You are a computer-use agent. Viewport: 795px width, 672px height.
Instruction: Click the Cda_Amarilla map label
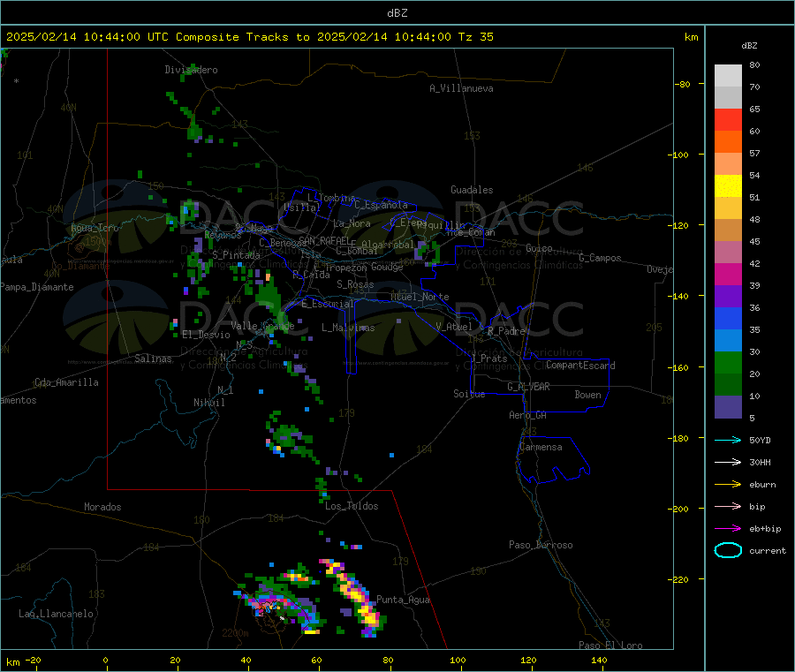[66, 382]
